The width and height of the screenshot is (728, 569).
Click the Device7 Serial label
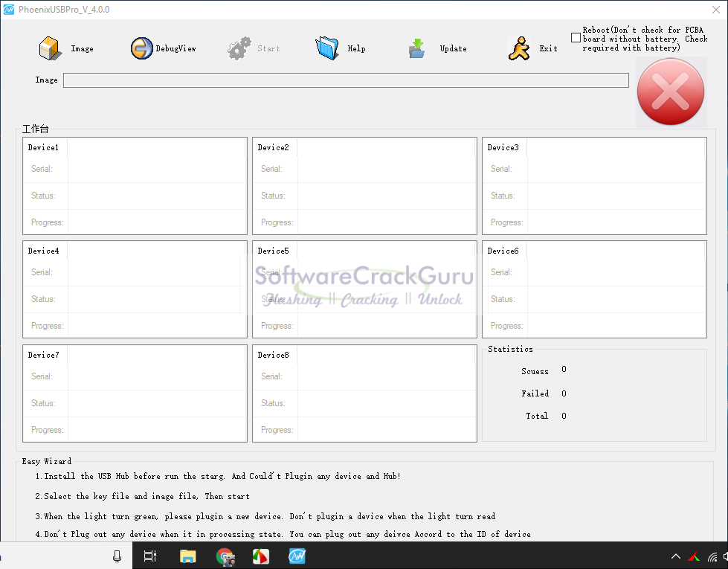pyautogui.click(x=42, y=376)
